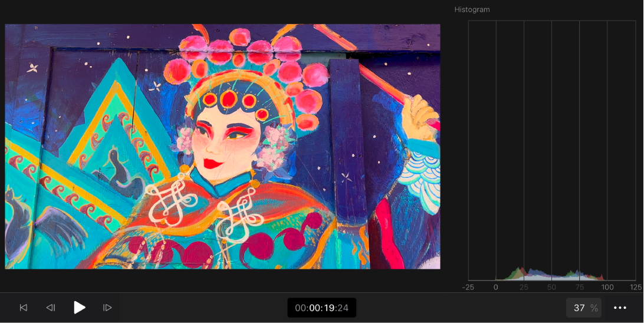Image resolution: width=644 pixels, height=323 pixels.
Task: Open the three-dots more options menu
Action: point(620,308)
